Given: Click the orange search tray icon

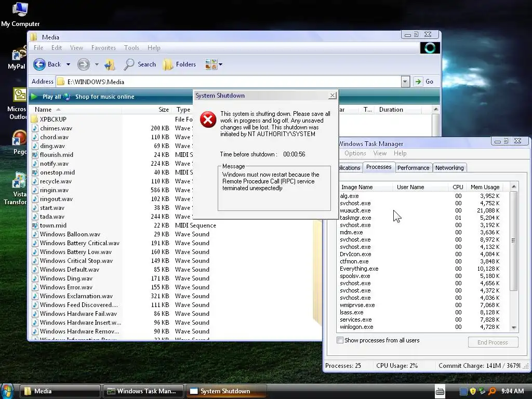Looking at the screenshot, I should [492, 391].
